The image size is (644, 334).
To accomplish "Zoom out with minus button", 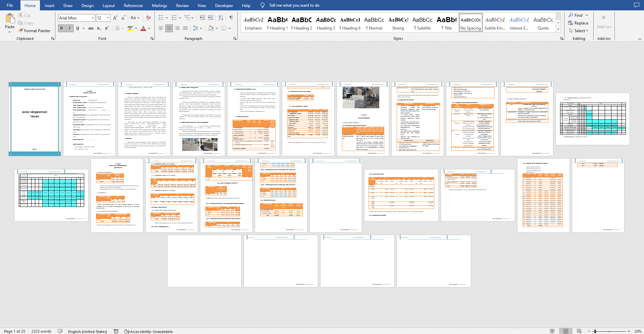I will pos(590,331).
